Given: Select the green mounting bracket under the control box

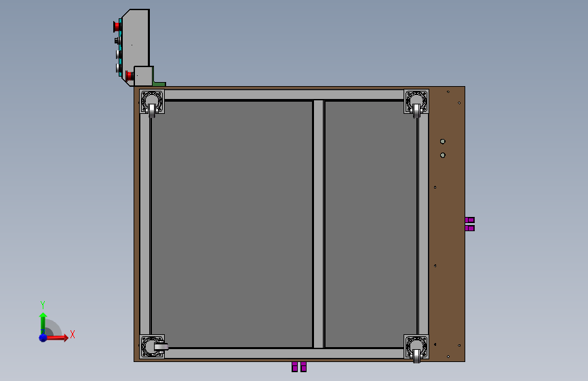Looking at the screenshot, I should click(159, 83).
